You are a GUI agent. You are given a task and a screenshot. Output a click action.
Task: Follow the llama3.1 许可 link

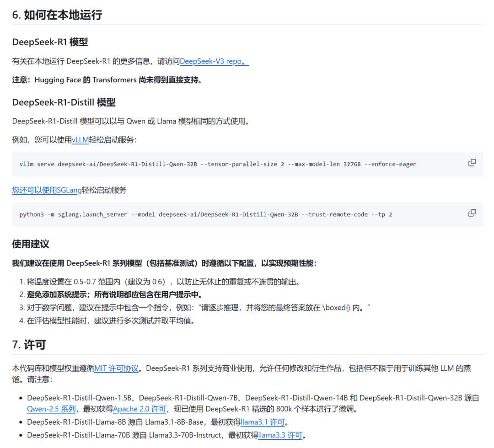pos(263,422)
